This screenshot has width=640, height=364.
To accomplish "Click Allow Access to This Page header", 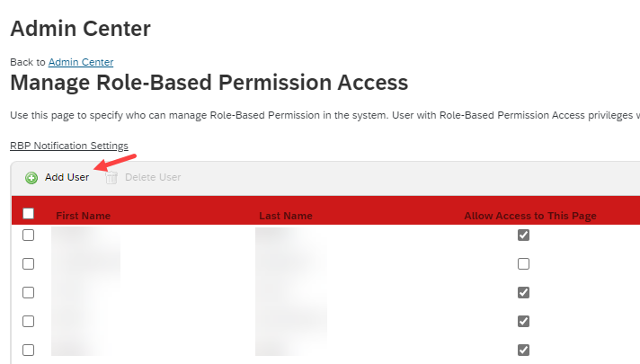I will [530, 216].
